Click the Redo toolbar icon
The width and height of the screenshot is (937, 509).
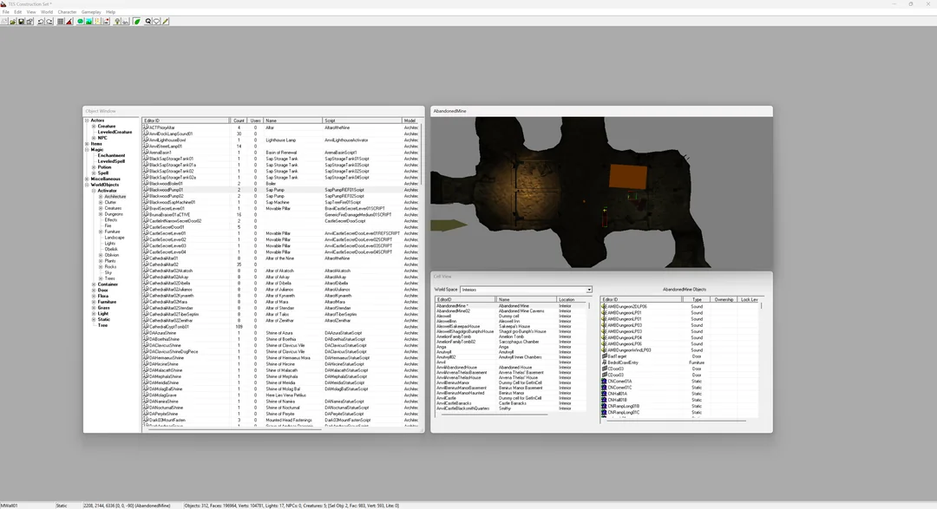[x=50, y=22]
